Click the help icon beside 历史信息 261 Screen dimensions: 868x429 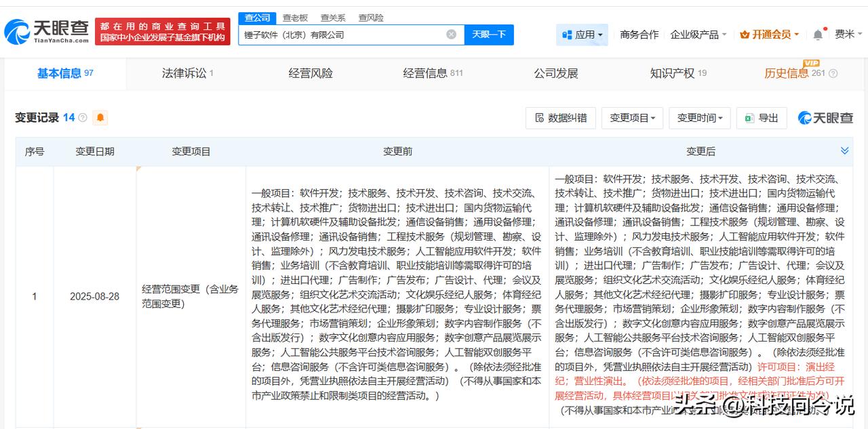(x=833, y=74)
